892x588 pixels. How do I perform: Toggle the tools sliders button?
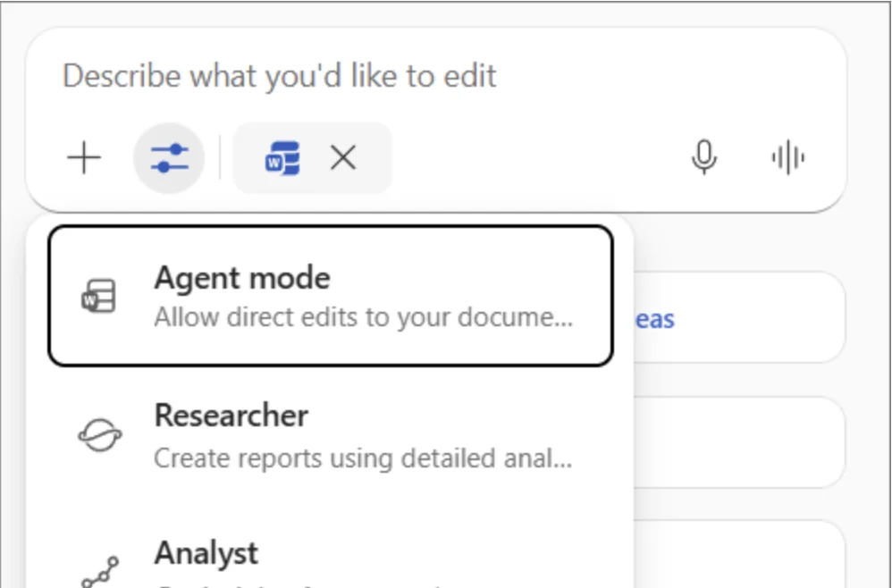(x=169, y=158)
